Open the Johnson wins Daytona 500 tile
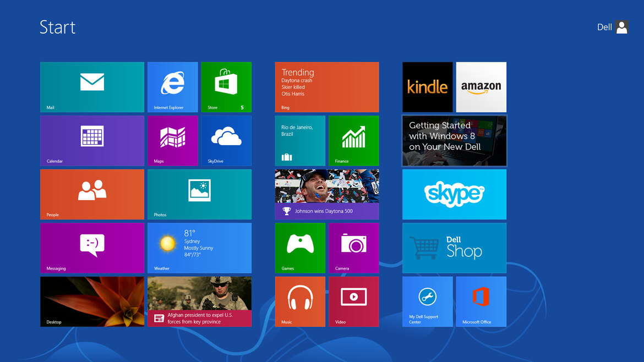Viewport: 644px width, 362px height. pos(327,194)
